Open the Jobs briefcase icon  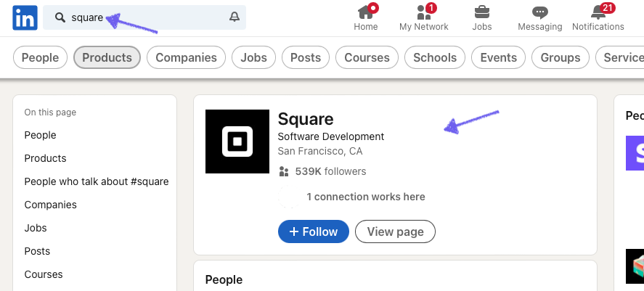482,12
